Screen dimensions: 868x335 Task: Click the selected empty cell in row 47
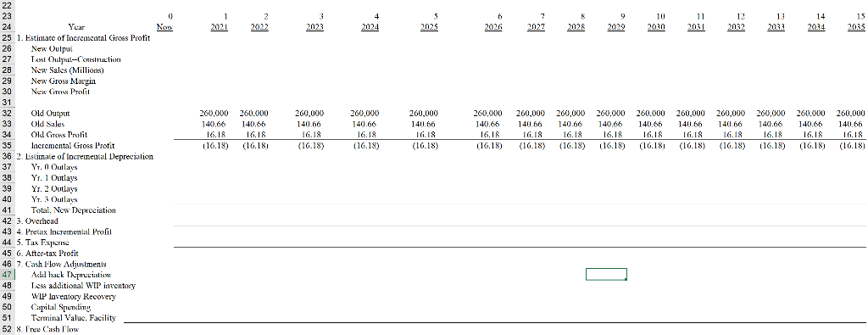(606, 275)
